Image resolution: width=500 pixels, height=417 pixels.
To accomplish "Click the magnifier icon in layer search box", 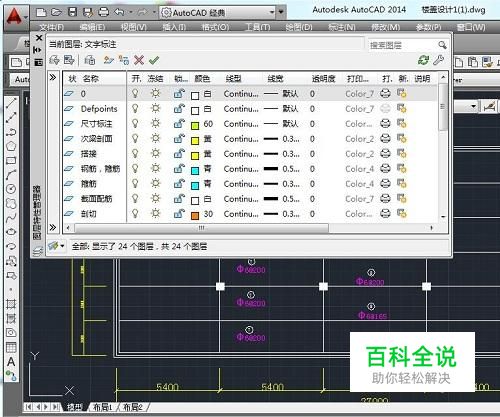I will point(442,45).
